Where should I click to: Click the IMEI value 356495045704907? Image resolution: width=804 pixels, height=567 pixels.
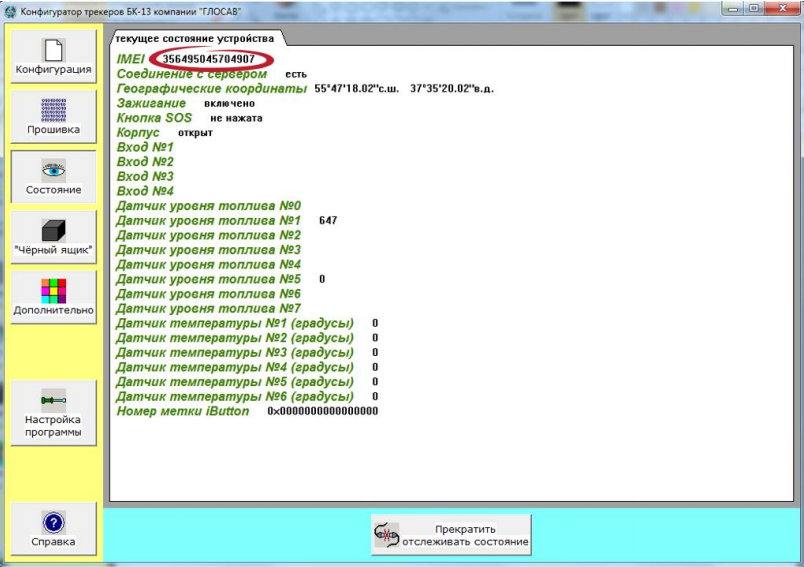point(208,59)
